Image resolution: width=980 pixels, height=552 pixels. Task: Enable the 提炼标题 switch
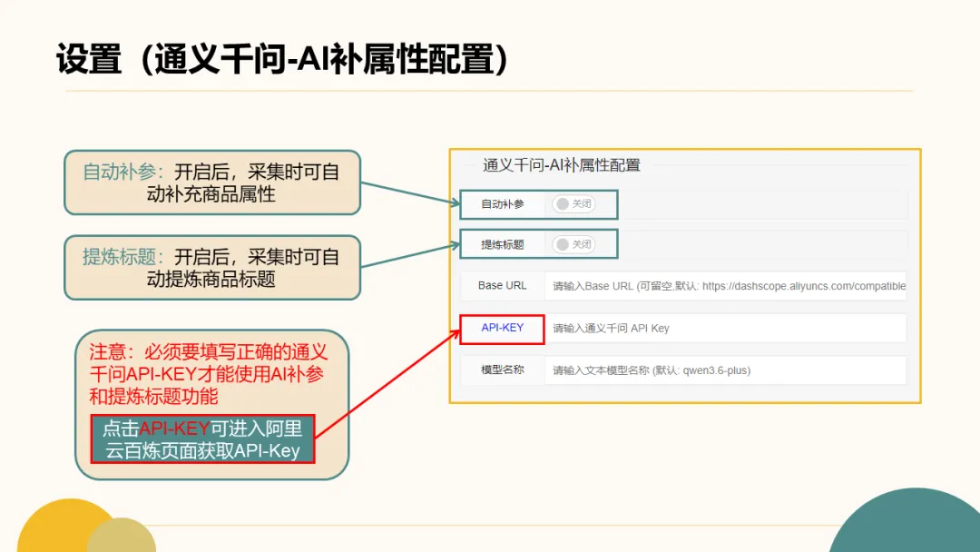pyautogui.click(x=573, y=244)
